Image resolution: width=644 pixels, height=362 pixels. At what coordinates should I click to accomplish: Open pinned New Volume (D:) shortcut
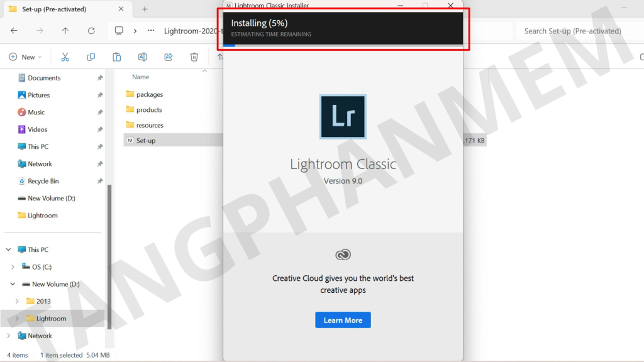tap(52, 198)
